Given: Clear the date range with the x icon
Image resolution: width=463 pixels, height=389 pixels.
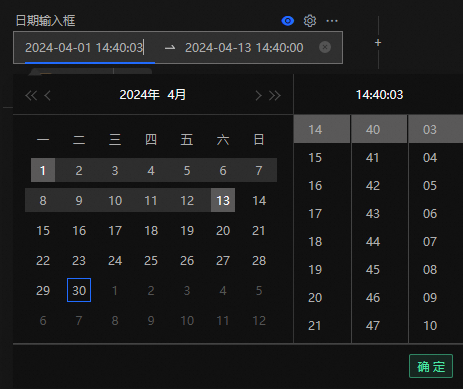Looking at the screenshot, I should point(325,47).
